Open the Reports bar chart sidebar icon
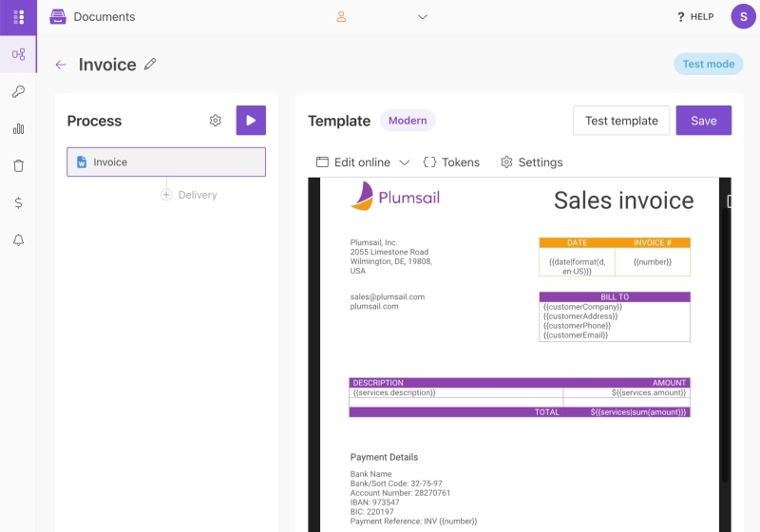760x532 pixels. pos(18,129)
